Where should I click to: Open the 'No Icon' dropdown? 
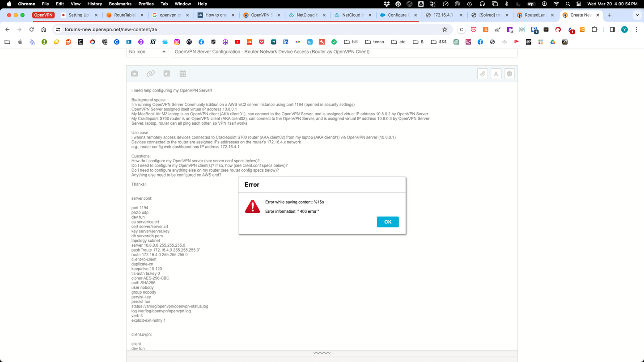147,52
